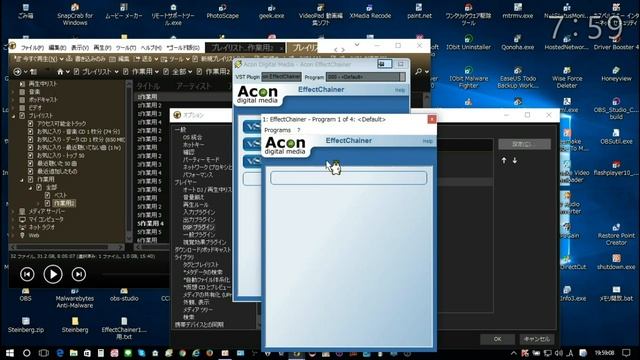
Task: Click タイトル column header in track list
Action: 148,86
